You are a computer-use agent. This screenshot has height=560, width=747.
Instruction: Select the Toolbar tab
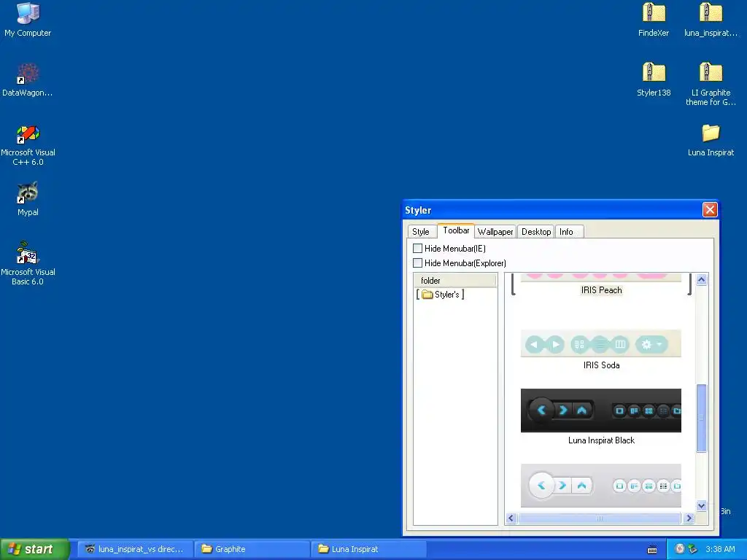pyautogui.click(x=456, y=230)
